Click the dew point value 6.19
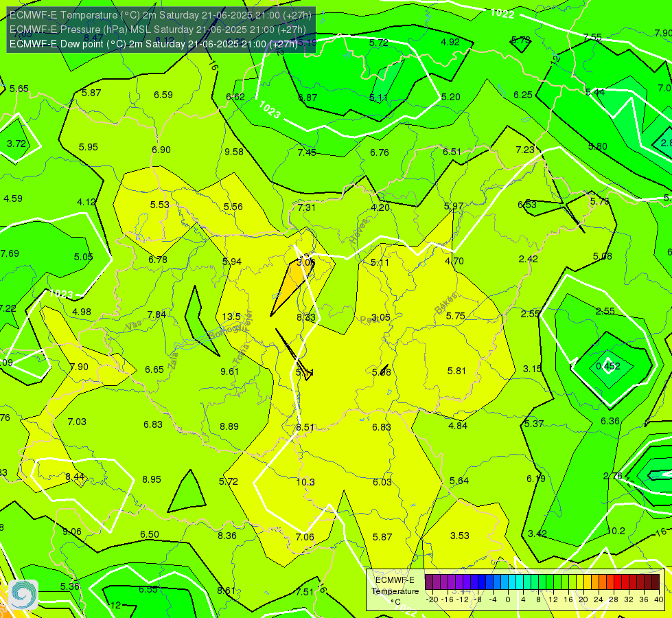 [535, 479]
